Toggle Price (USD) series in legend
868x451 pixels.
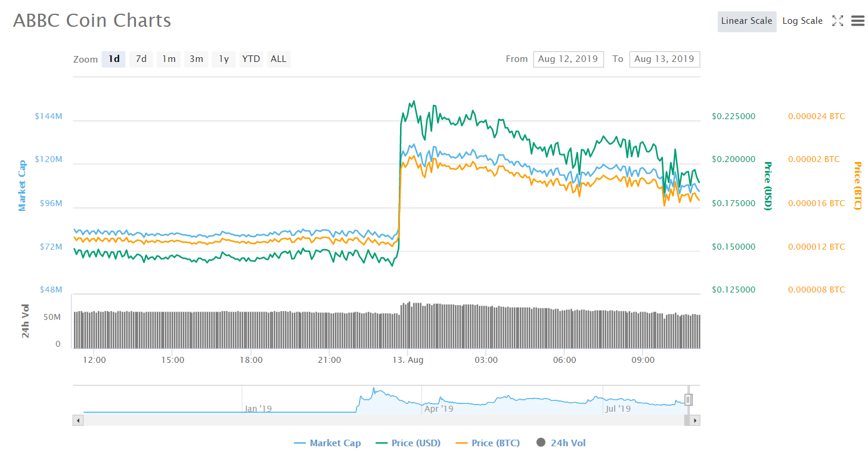tap(408, 443)
